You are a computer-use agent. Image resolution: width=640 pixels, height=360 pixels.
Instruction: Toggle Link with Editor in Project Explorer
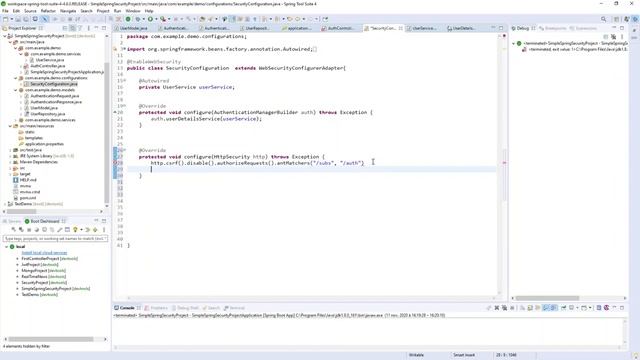(72, 28)
